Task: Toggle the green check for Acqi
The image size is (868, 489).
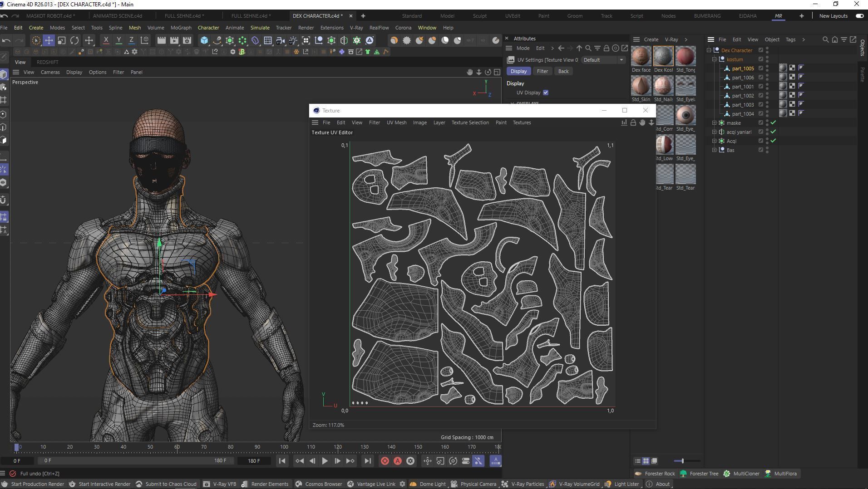Action: (773, 141)
